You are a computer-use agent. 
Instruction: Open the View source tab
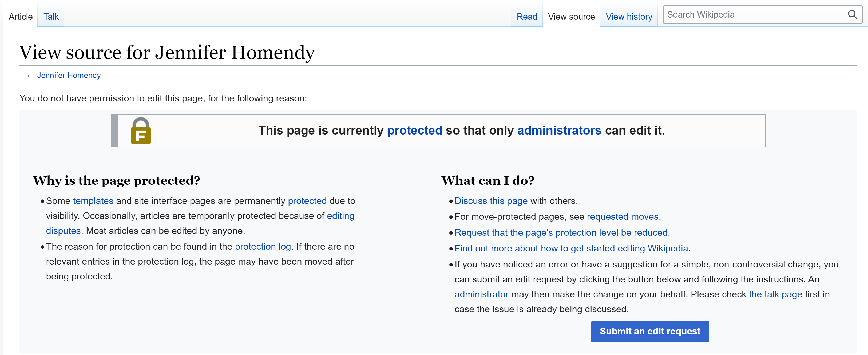click(571, 17)
